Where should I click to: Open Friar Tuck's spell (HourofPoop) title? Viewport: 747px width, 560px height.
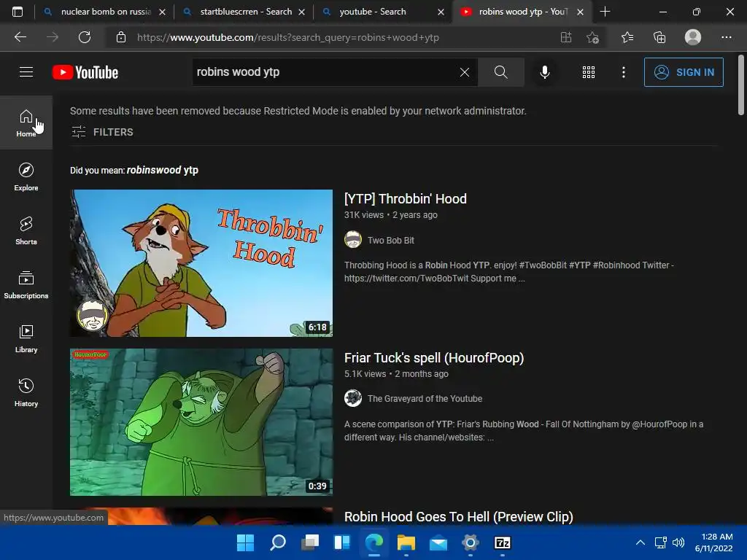[x=434, y=357]
